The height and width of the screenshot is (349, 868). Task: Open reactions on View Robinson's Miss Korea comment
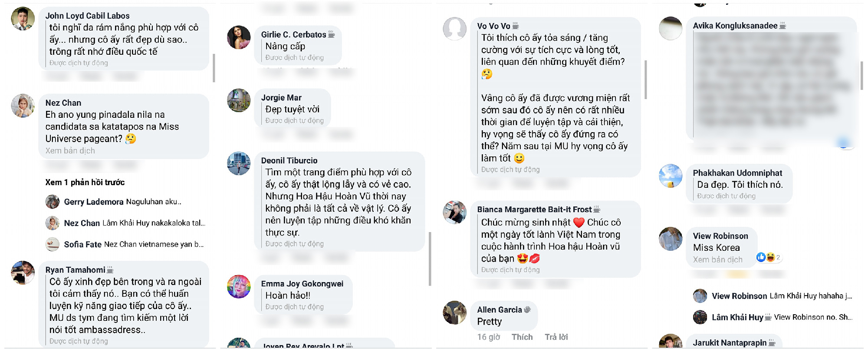(x=769, y=257)
